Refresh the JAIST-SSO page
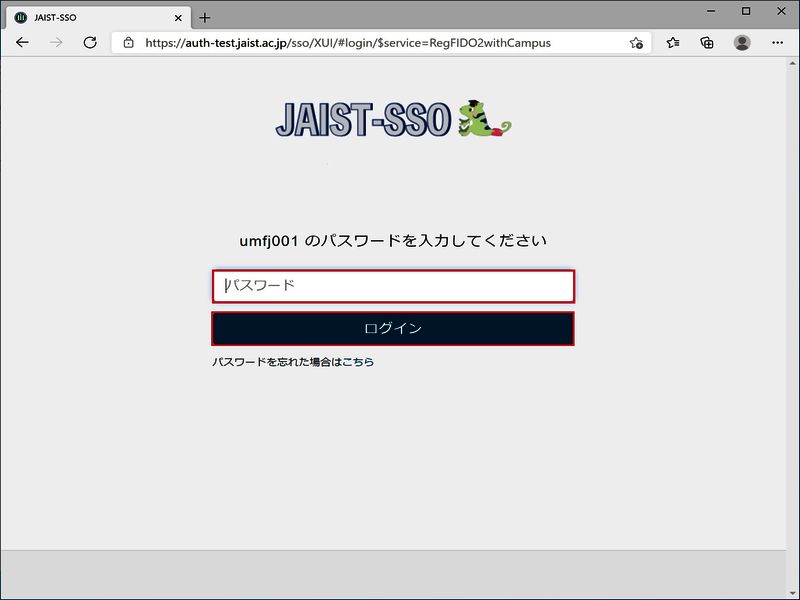This screenshot has width=800, height=600. [90, 43]
